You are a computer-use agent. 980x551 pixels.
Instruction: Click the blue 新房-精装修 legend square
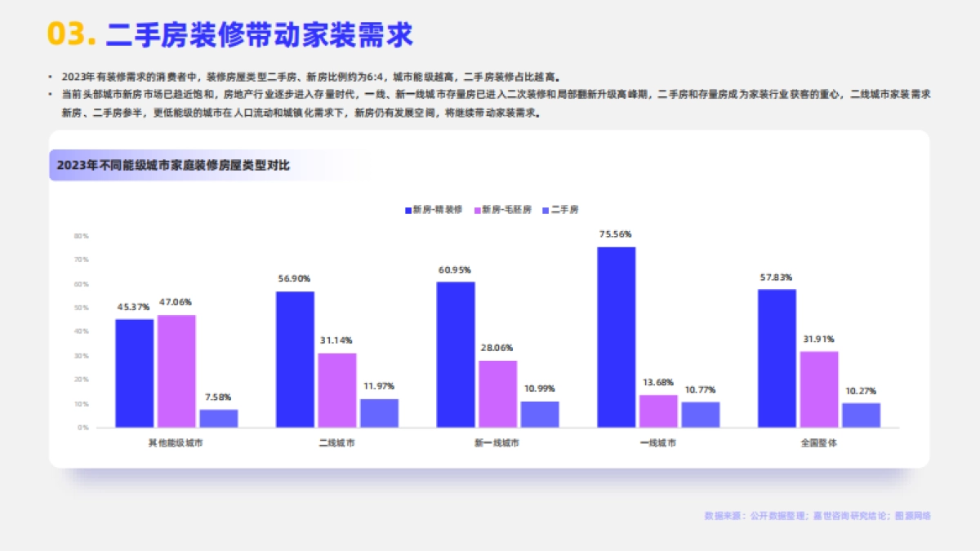[x=408, y=210]
